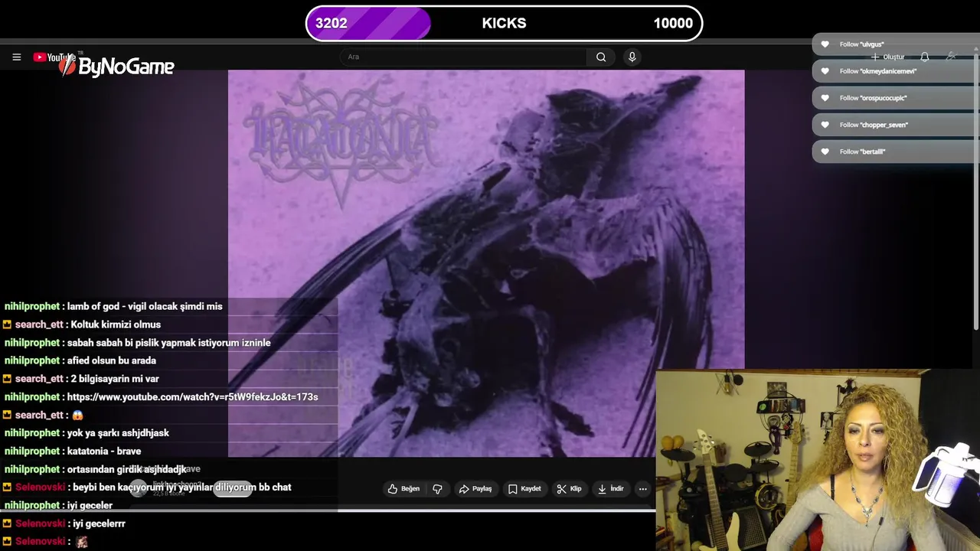Click heart beside Follow "okmeydanicemevi"
The width and height of the screenshot is (980, 551).
tap(825, 71)
